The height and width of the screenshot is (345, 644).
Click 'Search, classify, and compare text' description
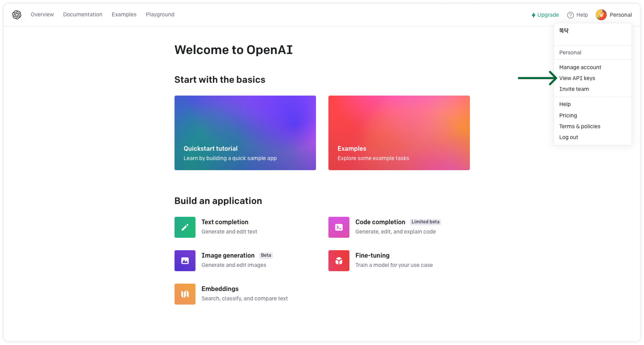point(244,298)
